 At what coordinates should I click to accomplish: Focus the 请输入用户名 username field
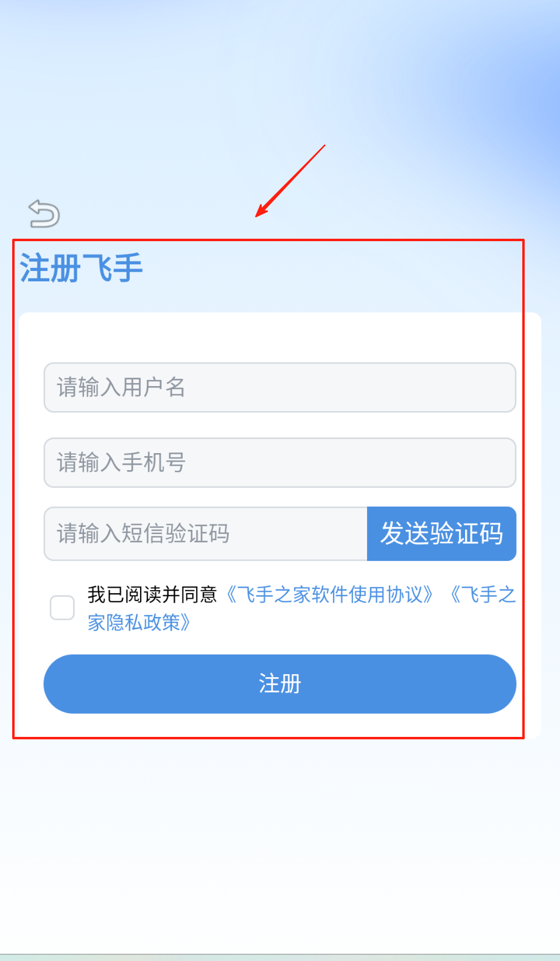click(280, 387)
